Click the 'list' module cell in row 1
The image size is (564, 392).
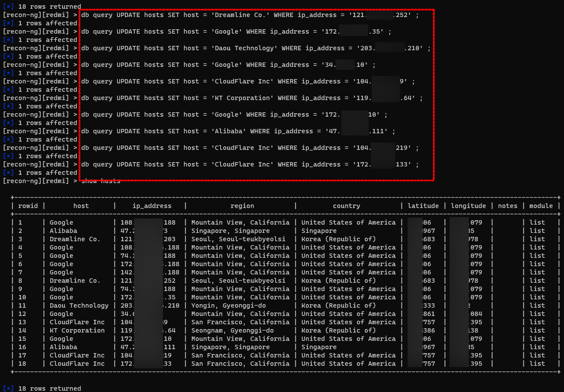click(537, 222)
